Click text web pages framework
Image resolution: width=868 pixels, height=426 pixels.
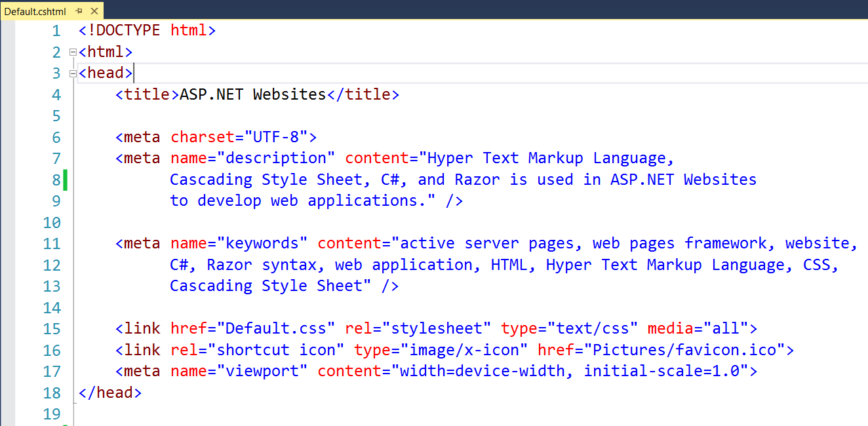tap(679, 243)
